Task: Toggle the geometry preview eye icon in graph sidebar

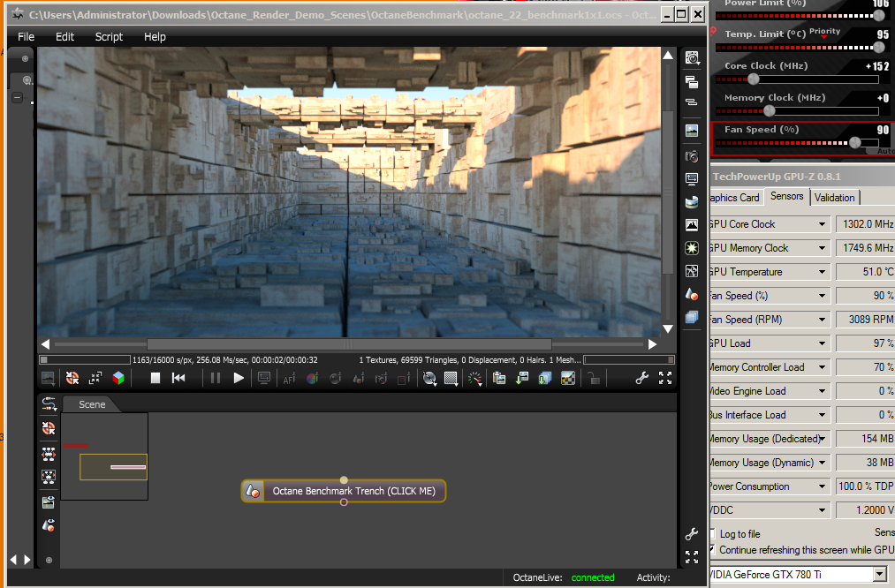Action: click(x=49, y=526)
